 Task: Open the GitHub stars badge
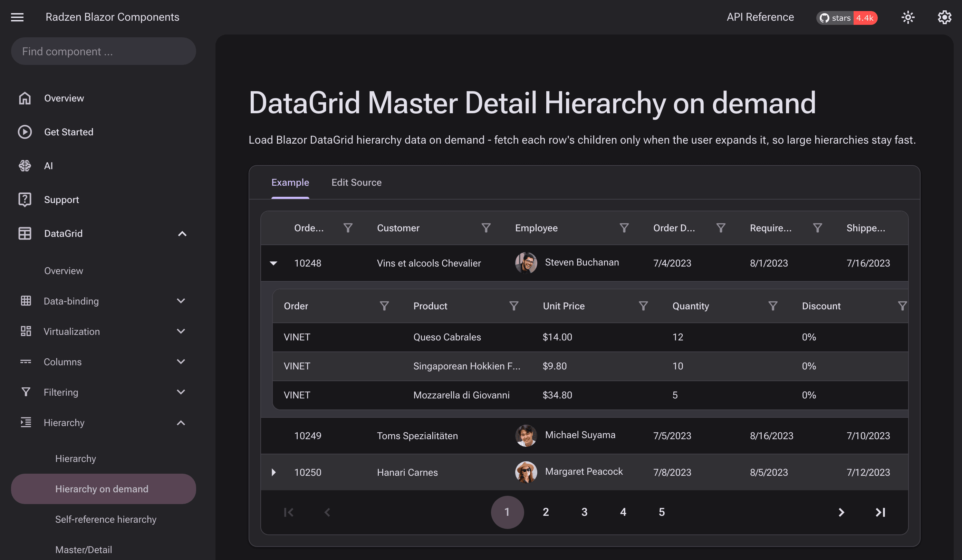[x=847, y=18]
